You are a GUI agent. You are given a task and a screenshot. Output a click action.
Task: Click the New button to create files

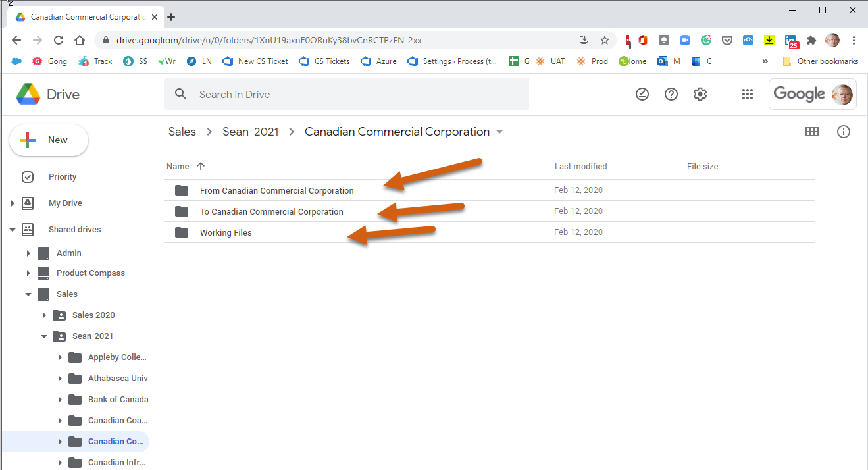click(x=49, y=140)
